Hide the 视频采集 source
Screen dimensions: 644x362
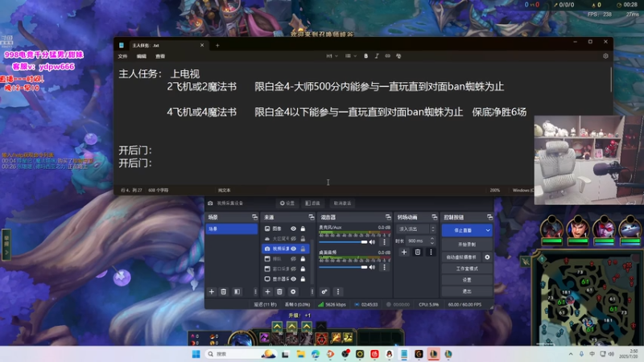(293, 249)
